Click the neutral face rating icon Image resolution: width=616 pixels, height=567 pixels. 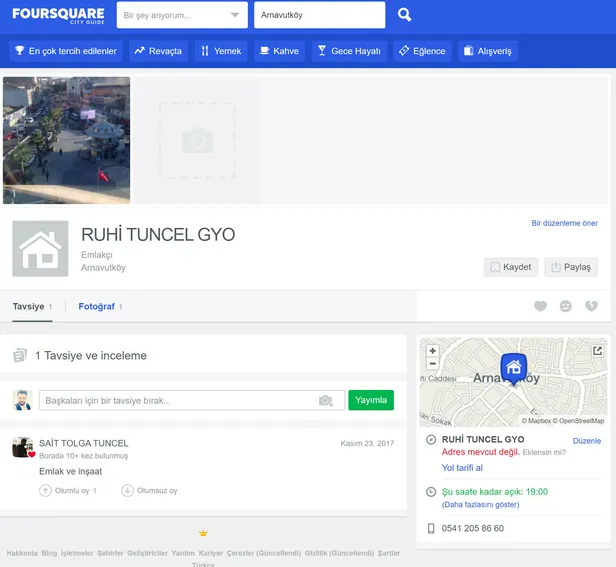point(566,306)
